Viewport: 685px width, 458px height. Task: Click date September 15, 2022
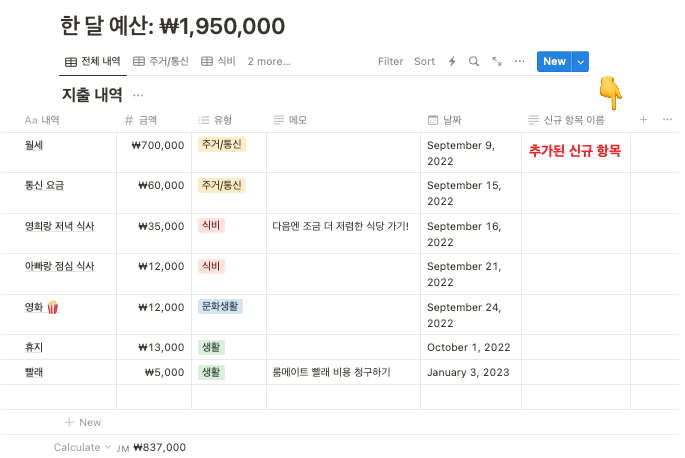click(464, 193)
